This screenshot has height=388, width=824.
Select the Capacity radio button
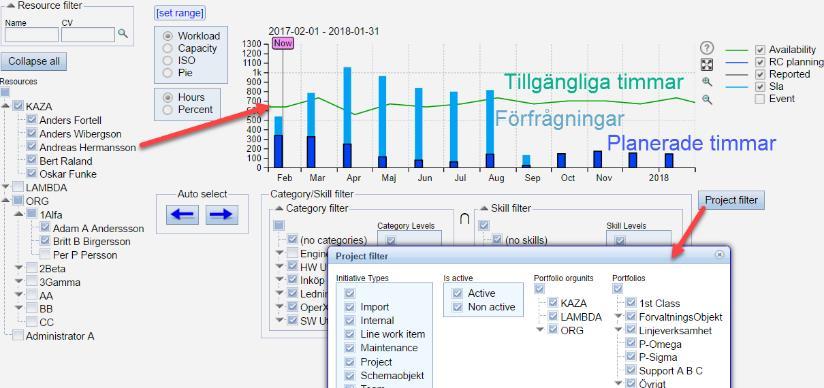pos(168,48)
